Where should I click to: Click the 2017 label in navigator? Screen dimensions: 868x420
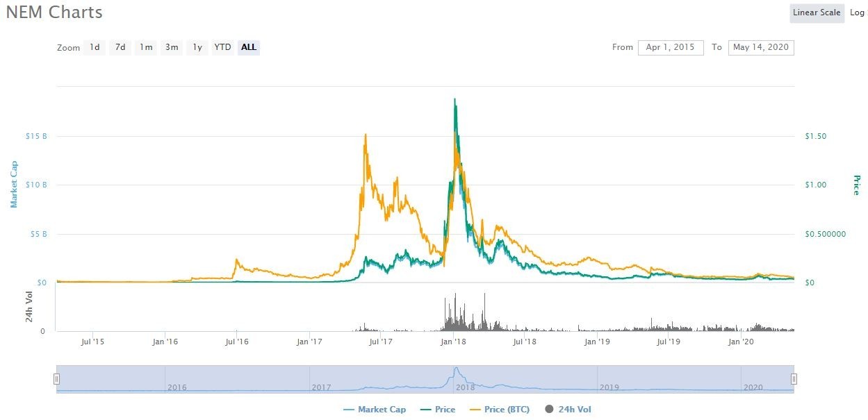tap(320, 387)
